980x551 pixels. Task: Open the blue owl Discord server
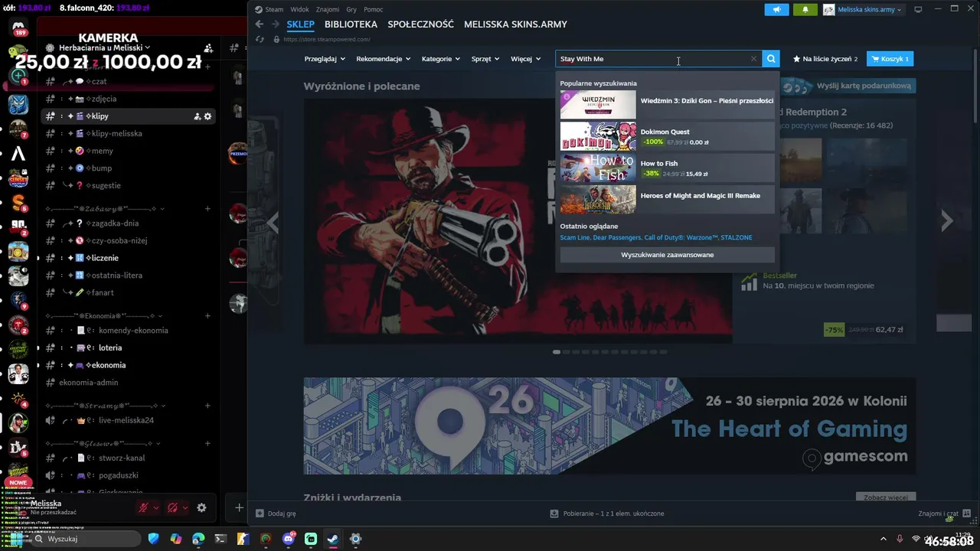click(18, 103)
